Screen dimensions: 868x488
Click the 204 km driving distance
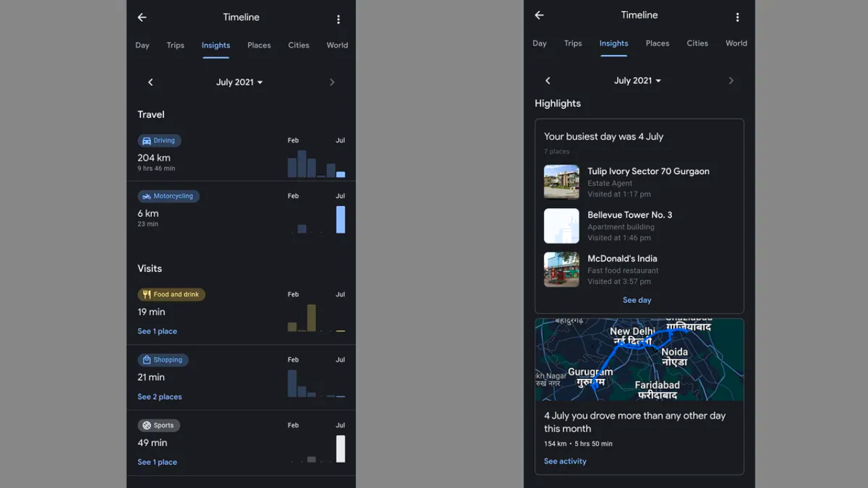[154, 158]
